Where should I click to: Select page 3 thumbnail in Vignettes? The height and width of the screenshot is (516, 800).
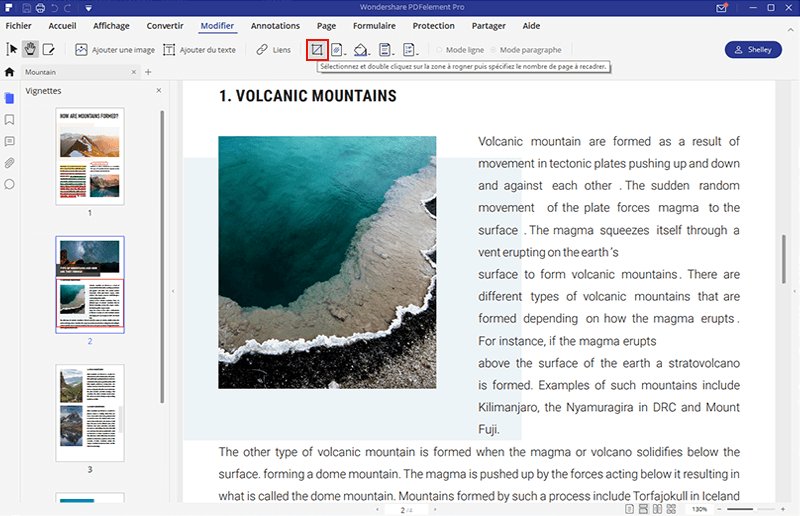pyautogui.click(x=89, y=410)
